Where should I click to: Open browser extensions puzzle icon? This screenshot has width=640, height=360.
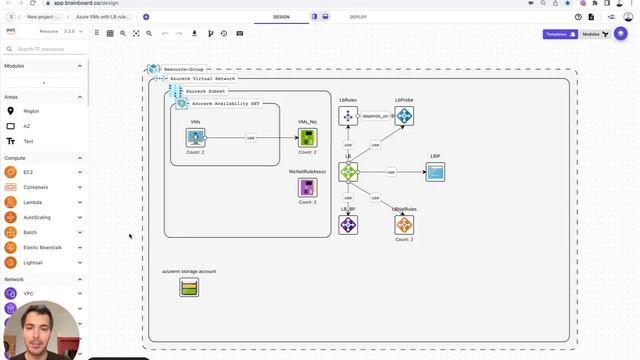[595, 3]
